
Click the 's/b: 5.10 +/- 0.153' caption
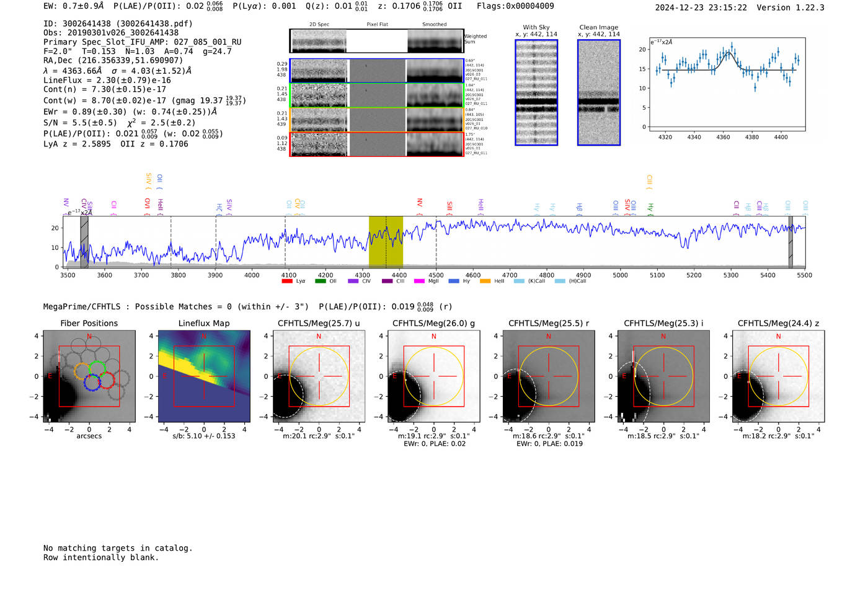tap(204, 436)
